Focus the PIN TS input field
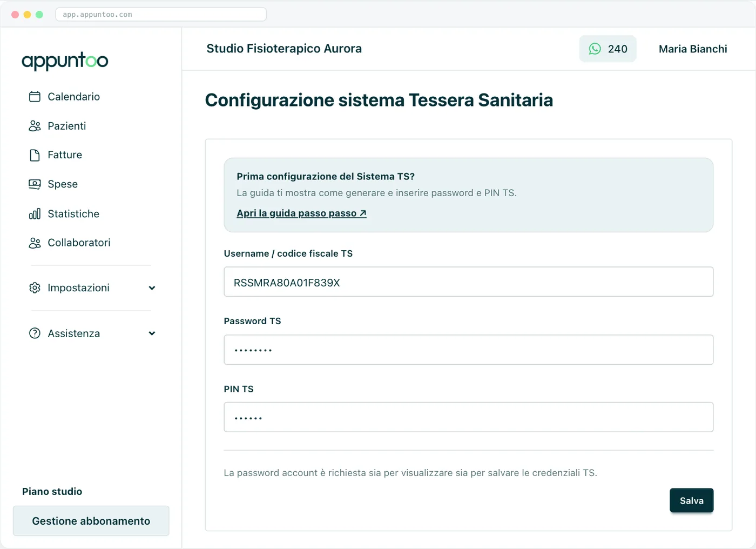This screenshot has height=549, width=756. [x=469, y=417]
